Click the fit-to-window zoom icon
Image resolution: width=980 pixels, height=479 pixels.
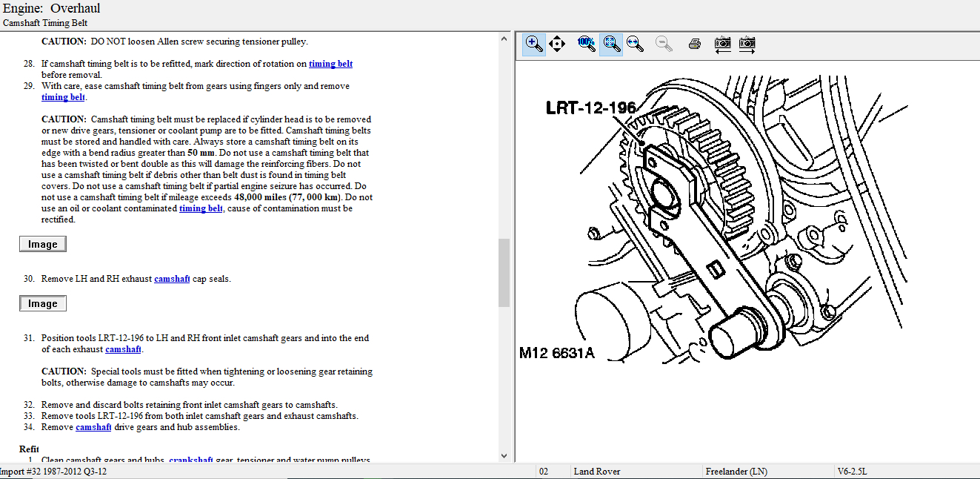pyautogui.click(x=610, y=44)
